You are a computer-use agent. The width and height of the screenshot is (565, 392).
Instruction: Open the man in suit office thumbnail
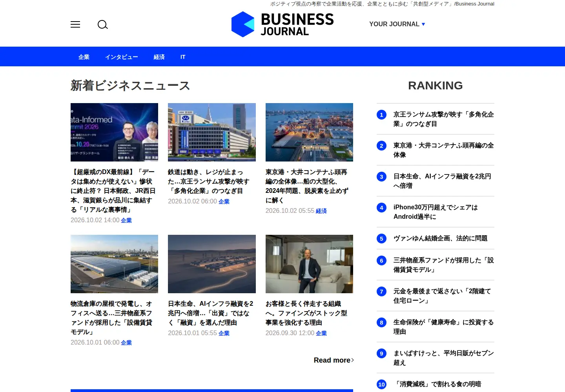point(309,264)
